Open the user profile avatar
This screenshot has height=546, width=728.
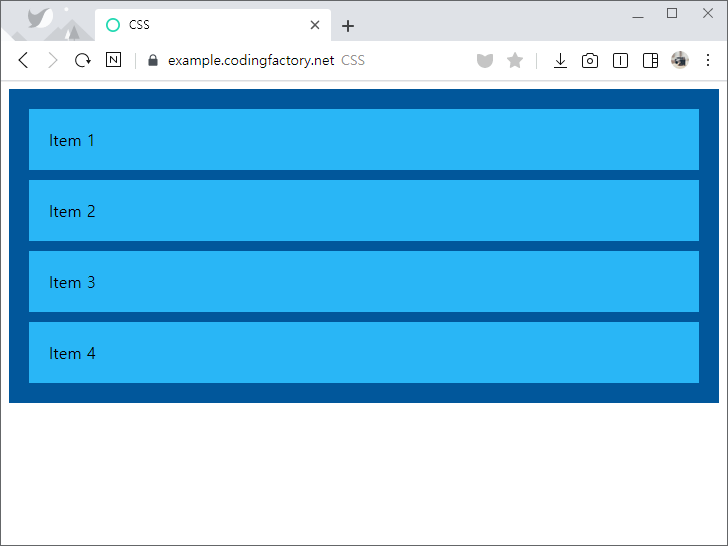(680, 60)
